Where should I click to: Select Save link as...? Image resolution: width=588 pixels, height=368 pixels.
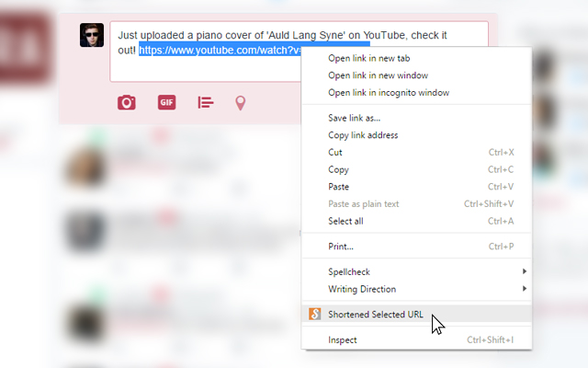[416, 118]
